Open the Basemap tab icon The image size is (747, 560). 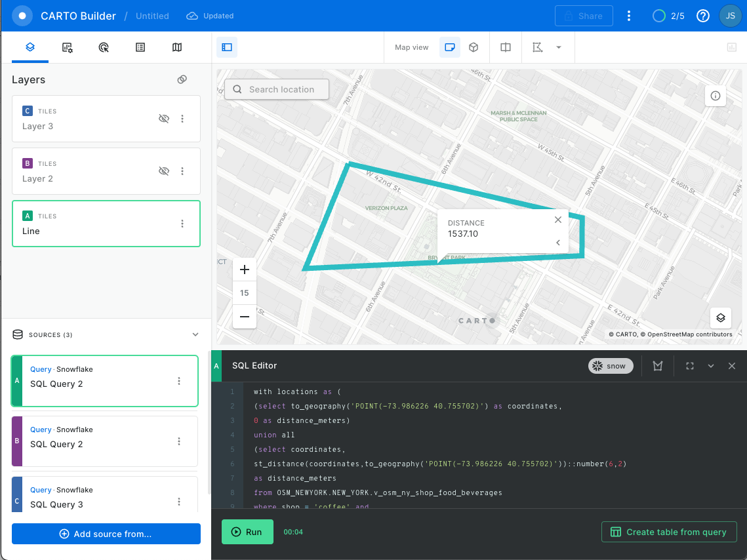(177, 47)
